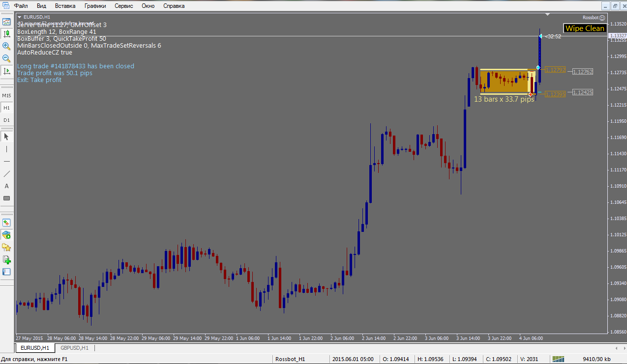Open the Navigator folder-star icon

pyautogui.click(x=6, y=247)
